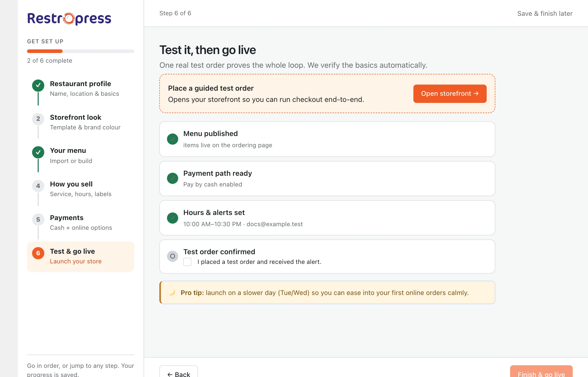
Task: Click the step 5 circle for Payments
Action: point(38,220)
